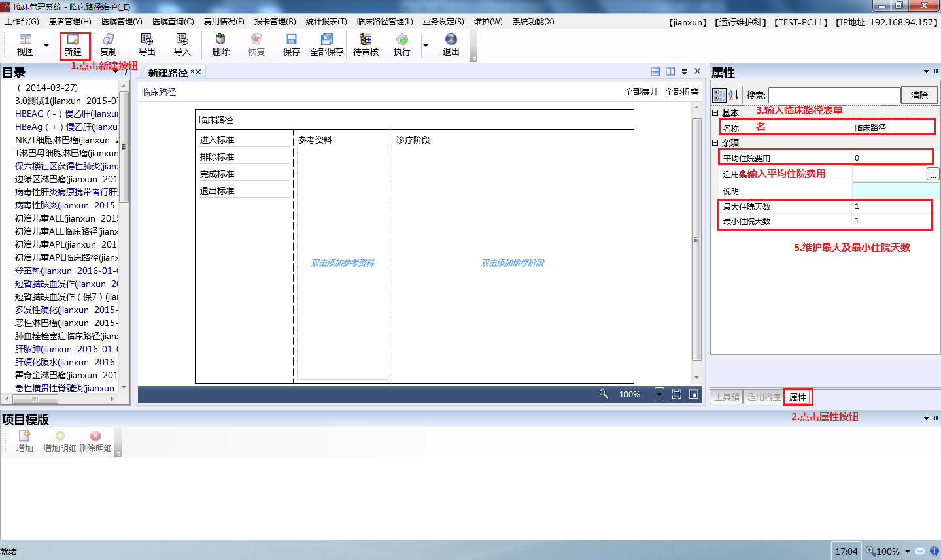This screenshot has width=941, height=560.
Task: Click the 删除 (Delete) toolbar icon
Action: tap(221, 40)
